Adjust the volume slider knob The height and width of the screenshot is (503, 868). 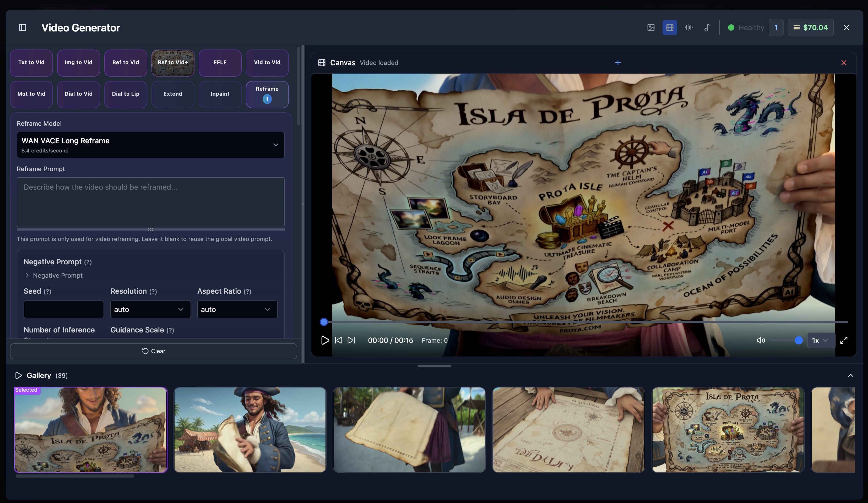click(x=799, y=340)
